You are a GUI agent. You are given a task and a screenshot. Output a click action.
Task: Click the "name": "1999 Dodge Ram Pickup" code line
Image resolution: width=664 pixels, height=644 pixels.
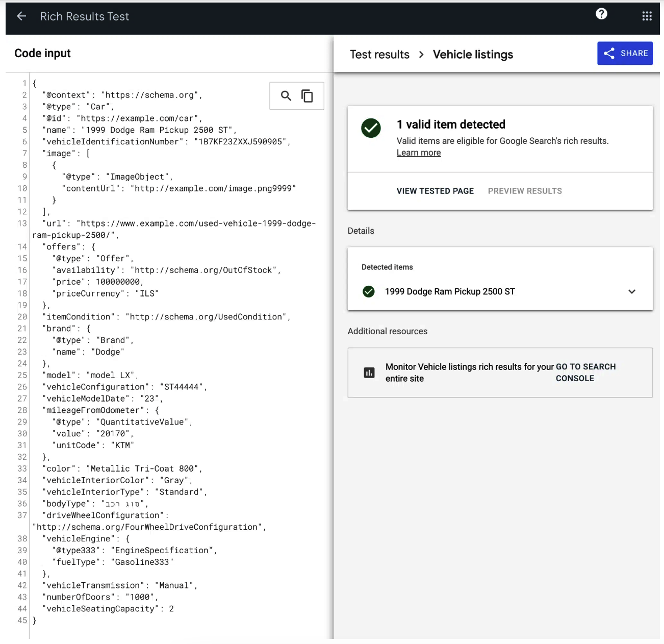tap(139, 130)
